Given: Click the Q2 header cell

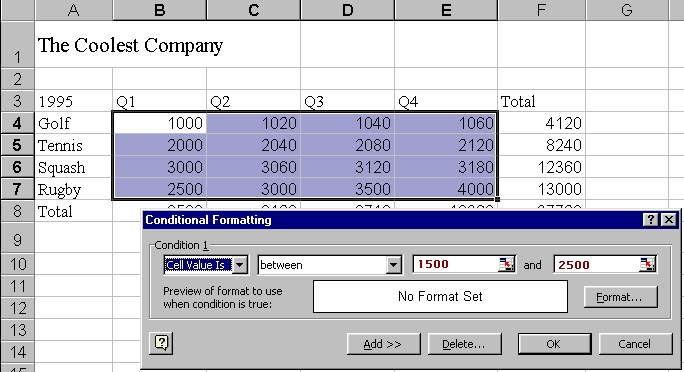Looking at the screenshot, I should [x=253, y=101].
